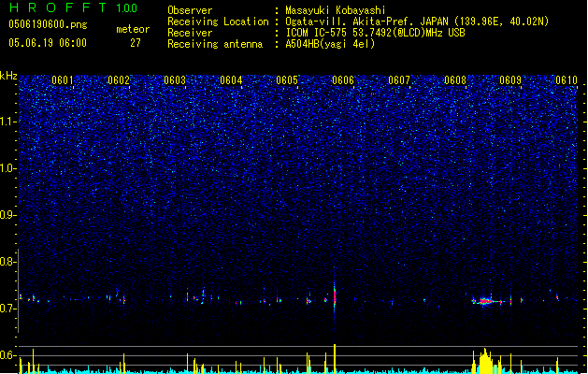Click the 1.0 kHz axis label

[x=8, y=168]
